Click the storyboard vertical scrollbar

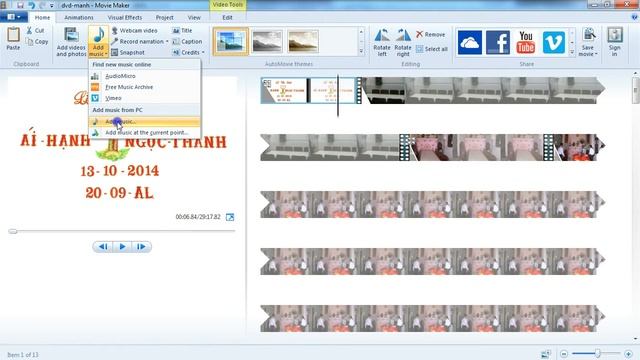636,92
